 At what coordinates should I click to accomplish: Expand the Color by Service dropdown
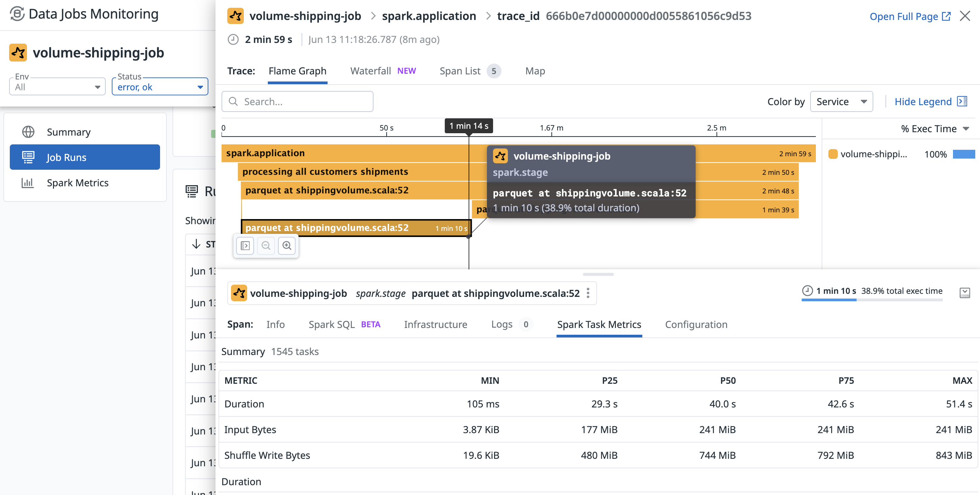[841, 102]
